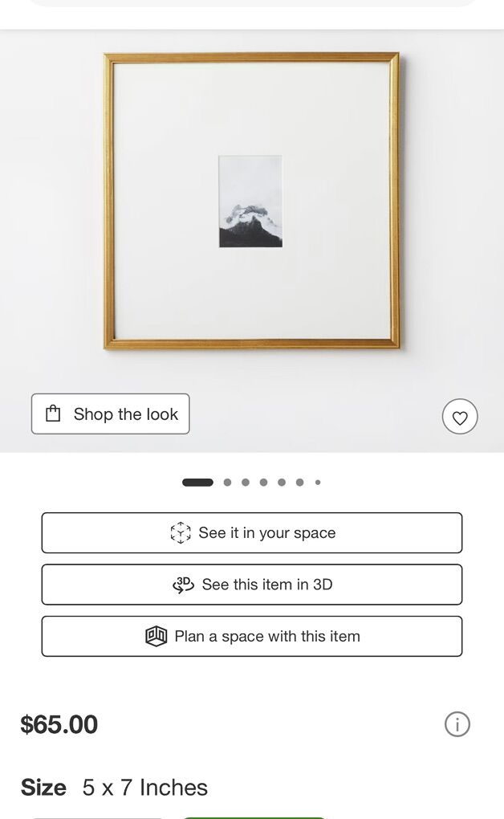View See this item in 3D
504x819 pixels.
click(252, 585)
